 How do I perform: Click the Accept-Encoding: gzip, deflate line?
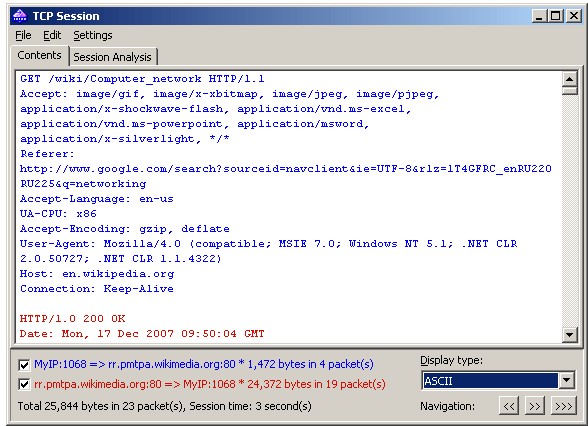click(x=124, y=229)
